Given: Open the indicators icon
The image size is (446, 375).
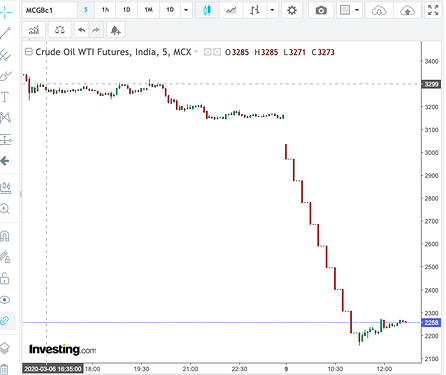Looking at the screenshot, I should tap(34, 30).
